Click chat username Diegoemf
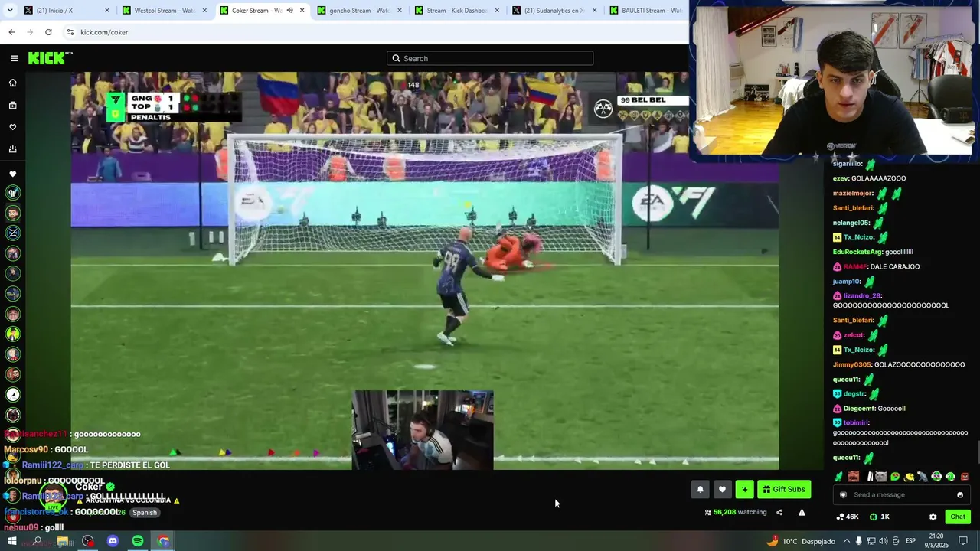Screen dimensions: 980x551 tap(859, 409)
